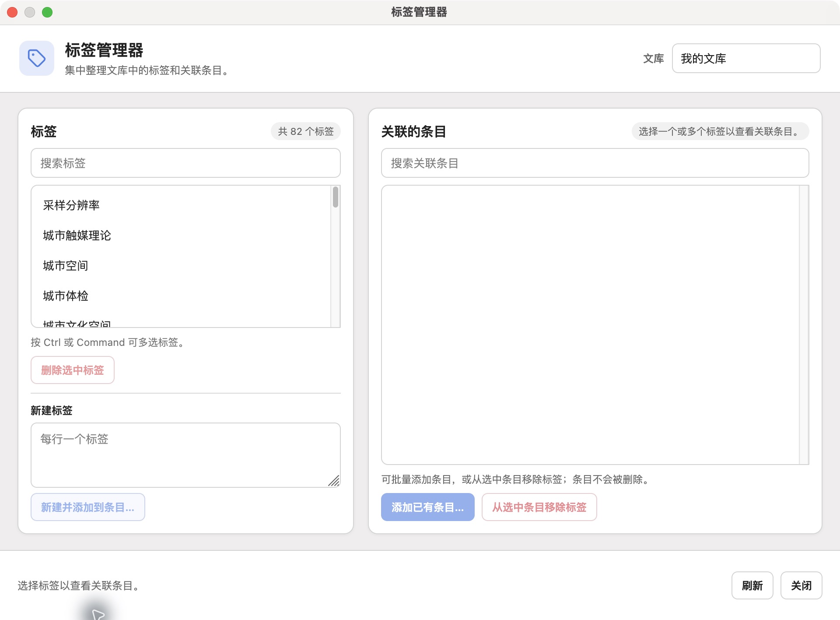Image resolution: width=840 pixels, height=620 pixels.
Task: Click the tag manager icon in the header
Action: pos(37,58)
